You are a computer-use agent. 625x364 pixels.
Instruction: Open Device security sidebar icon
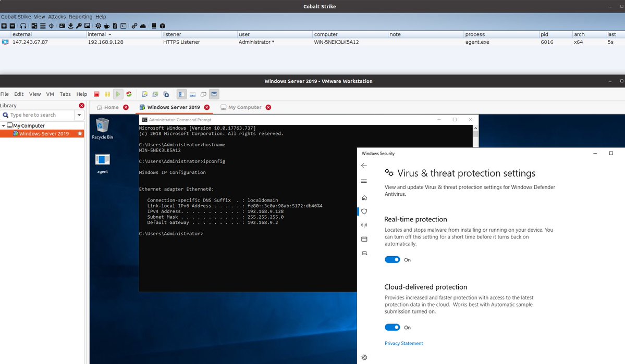[x=364, y=253]
